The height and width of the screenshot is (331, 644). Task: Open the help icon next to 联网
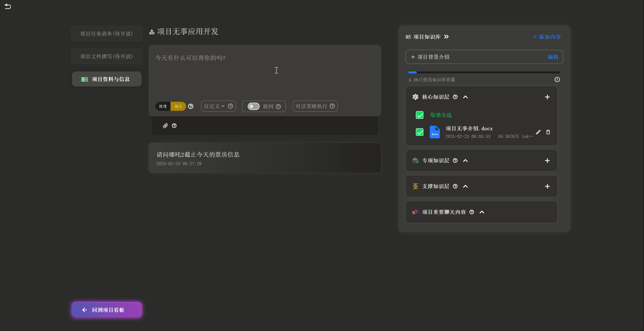click(278, 107)
